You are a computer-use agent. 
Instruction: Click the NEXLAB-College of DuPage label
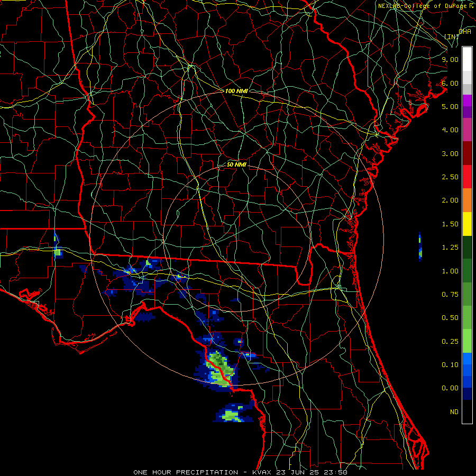pyautogui.click(x=424, y=6)
